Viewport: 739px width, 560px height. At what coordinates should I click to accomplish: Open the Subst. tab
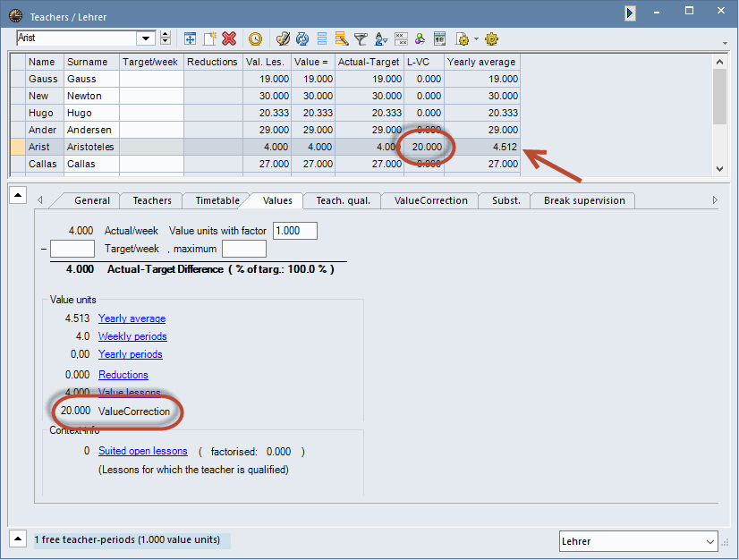coord(506,200)
